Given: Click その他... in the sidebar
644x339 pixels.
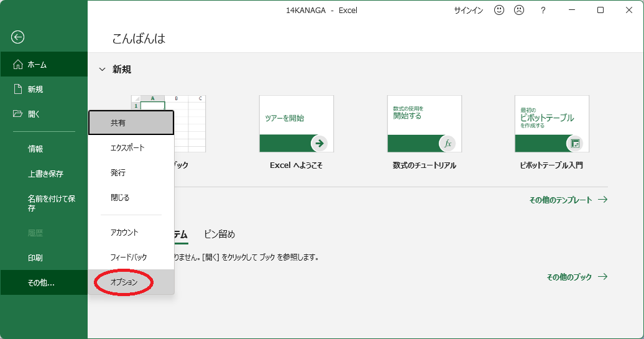Looking at the screenshot, I should pos(44,282).
